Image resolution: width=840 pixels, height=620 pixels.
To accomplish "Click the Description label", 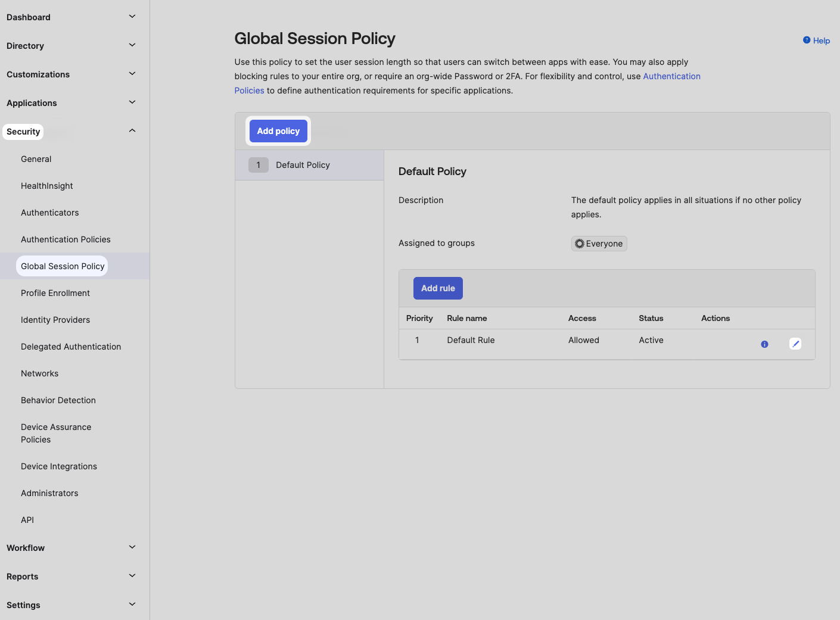I will pyautogui.click(x=421, y=200).
